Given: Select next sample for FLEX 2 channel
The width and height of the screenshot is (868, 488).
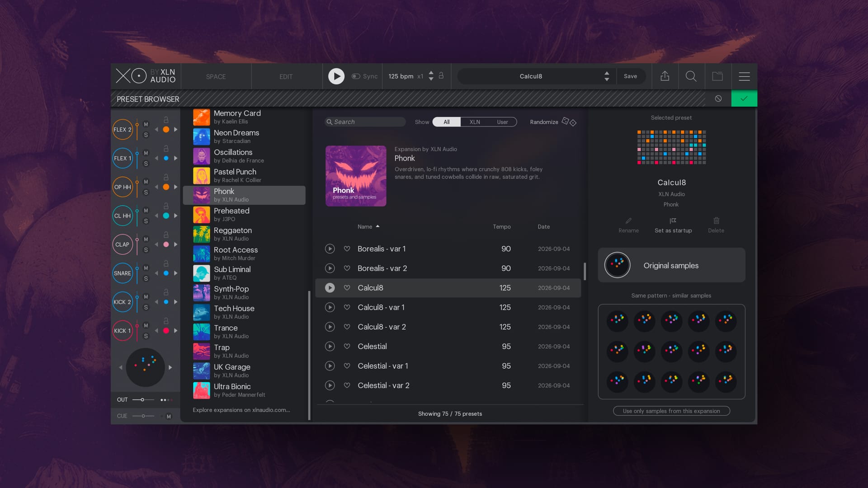Looking at the screenshot, I should 176,130.
